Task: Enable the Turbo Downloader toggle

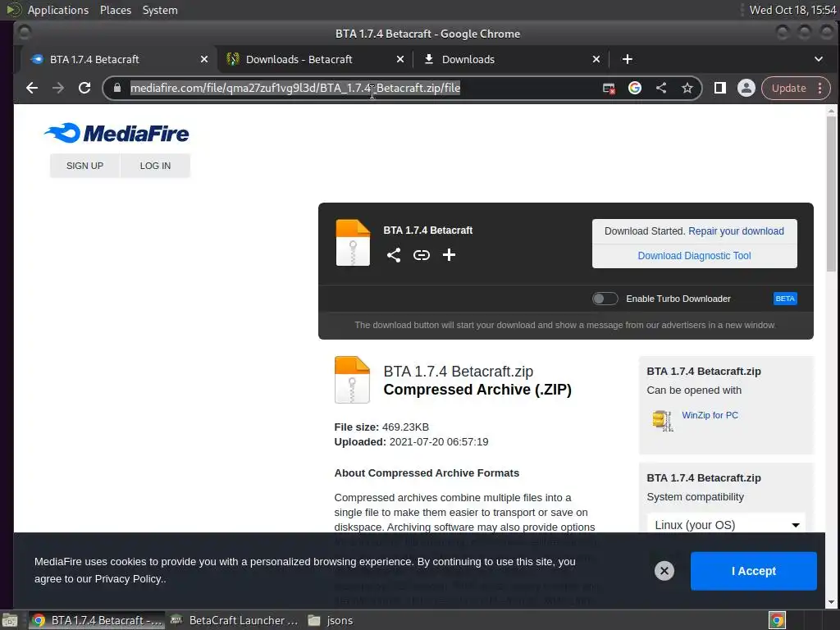Action: 605,299
